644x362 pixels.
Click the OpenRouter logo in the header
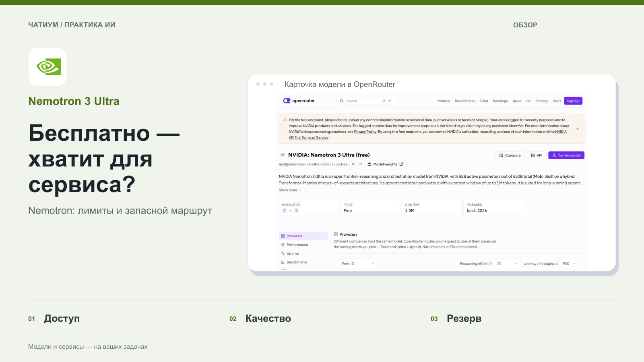click(x=299, y=101)
